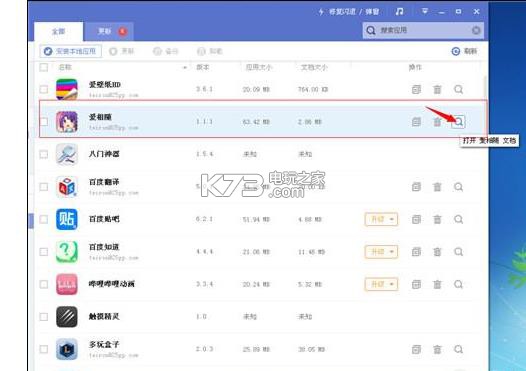Click the 版本 column header

[203, 67]
